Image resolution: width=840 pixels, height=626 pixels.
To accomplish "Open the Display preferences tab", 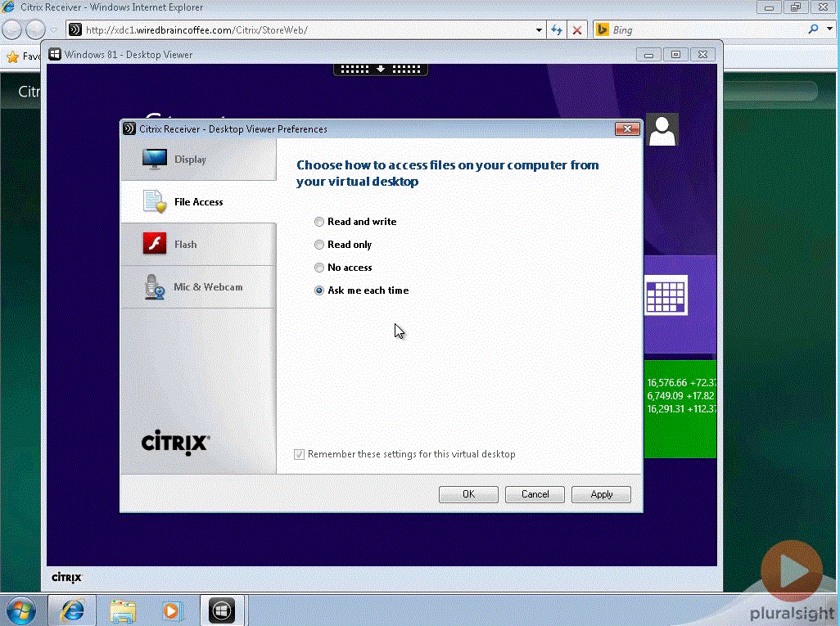I will click(x=198, y=160).
